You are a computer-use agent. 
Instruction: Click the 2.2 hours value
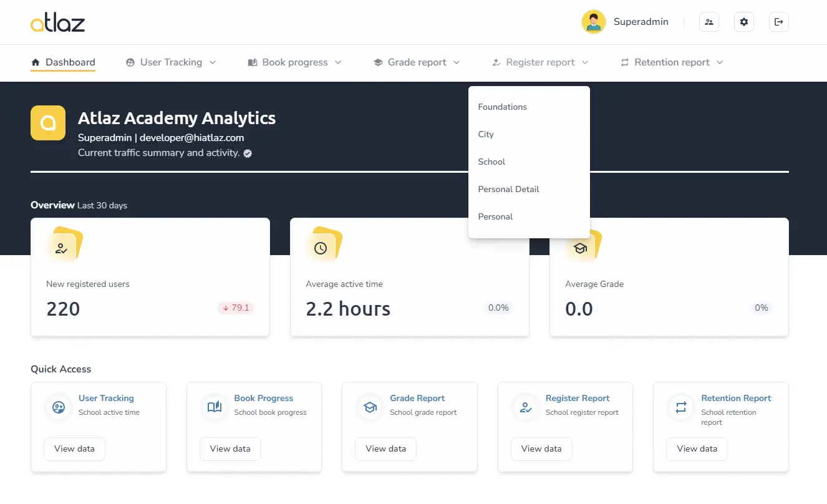[x=348, y=309]
